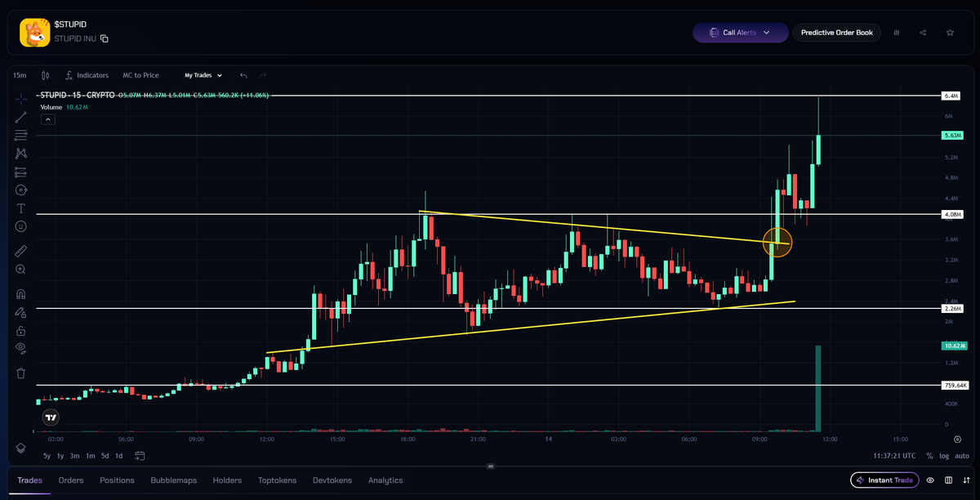Open the Analytics tab
Viewport: 980px width, 500px height.
tap(385, 480)
